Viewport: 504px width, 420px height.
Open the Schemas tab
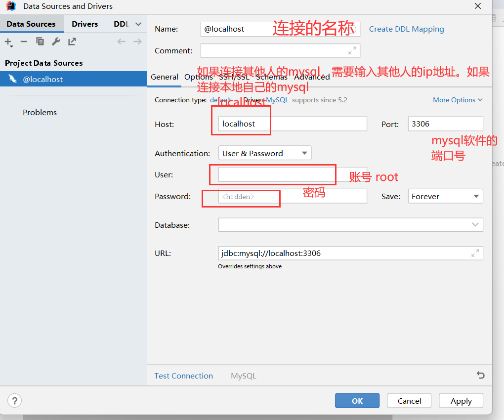pos(272,77)
